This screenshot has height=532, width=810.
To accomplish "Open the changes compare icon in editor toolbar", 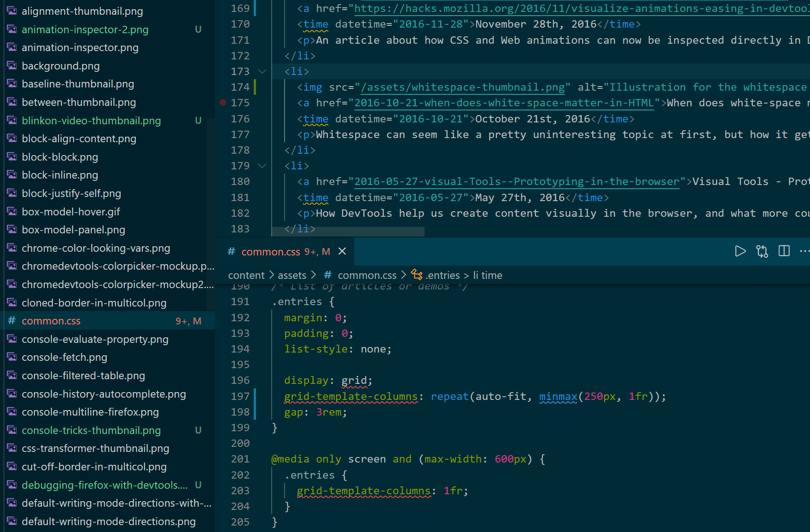I will (762, 251).
